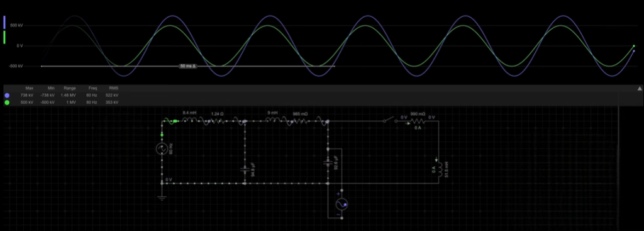Click the 50 ms time delta label
Image resolution: width=644 pixels, height=231 pixels.
(x=189, y=66)
